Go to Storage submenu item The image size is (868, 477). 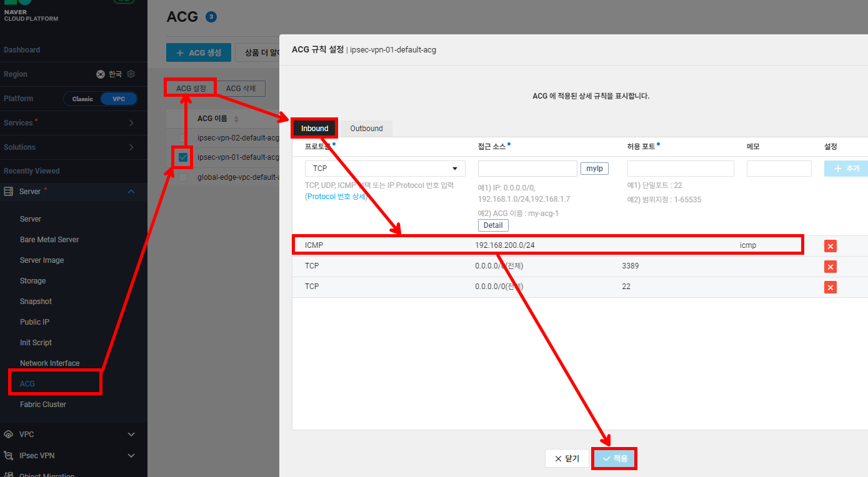pos(32,281)
